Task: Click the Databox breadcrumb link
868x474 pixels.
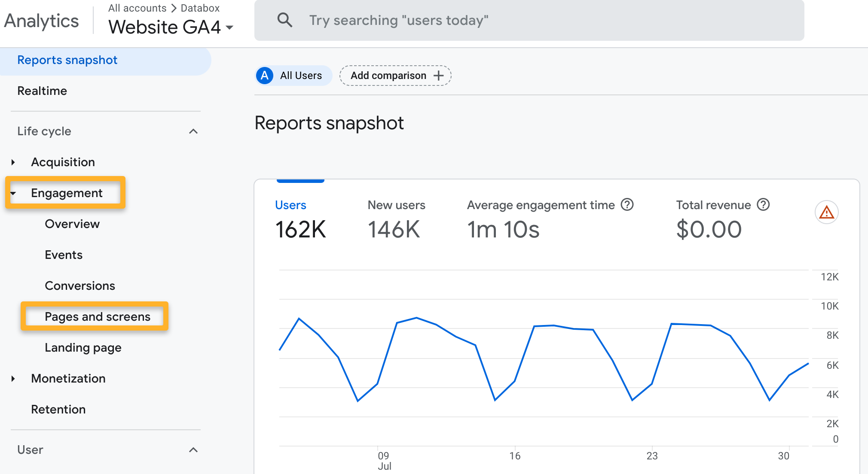Action: [200, 8]
